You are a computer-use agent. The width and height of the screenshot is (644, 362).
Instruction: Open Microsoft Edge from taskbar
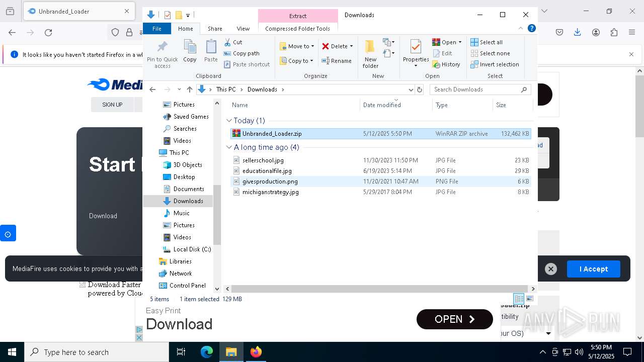pos(207,352)
